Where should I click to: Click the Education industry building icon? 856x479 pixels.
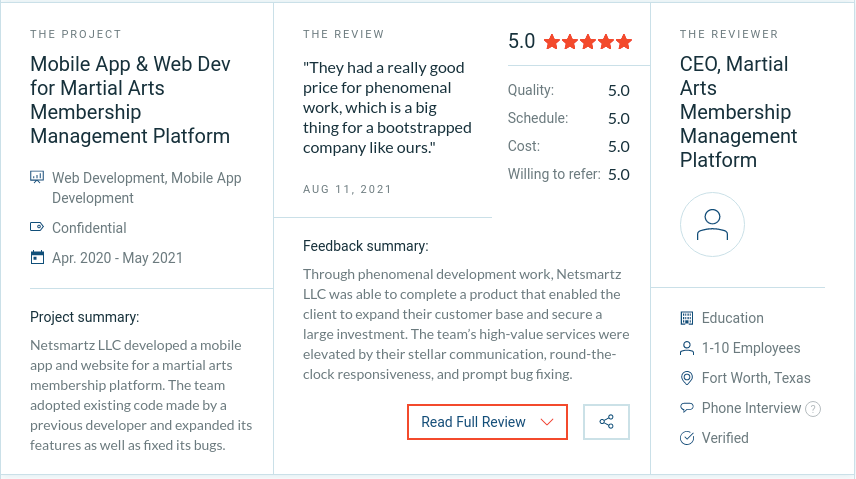[686, 318]
